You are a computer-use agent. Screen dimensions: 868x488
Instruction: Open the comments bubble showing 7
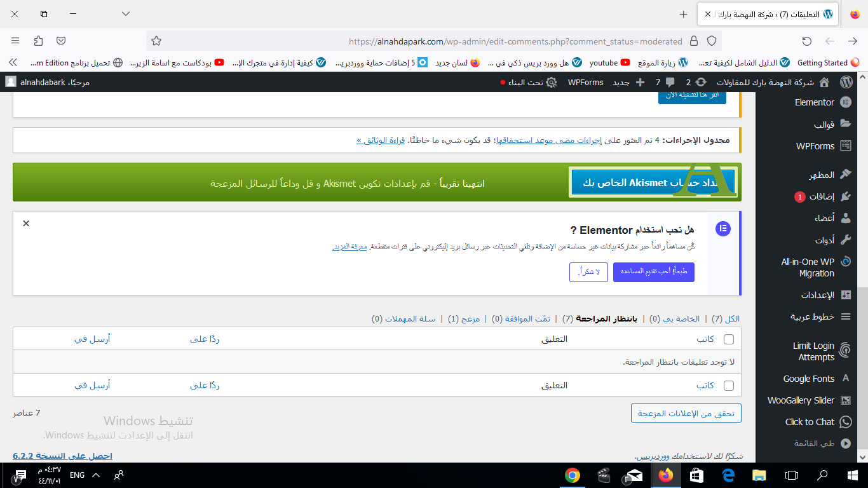[664, 82]
